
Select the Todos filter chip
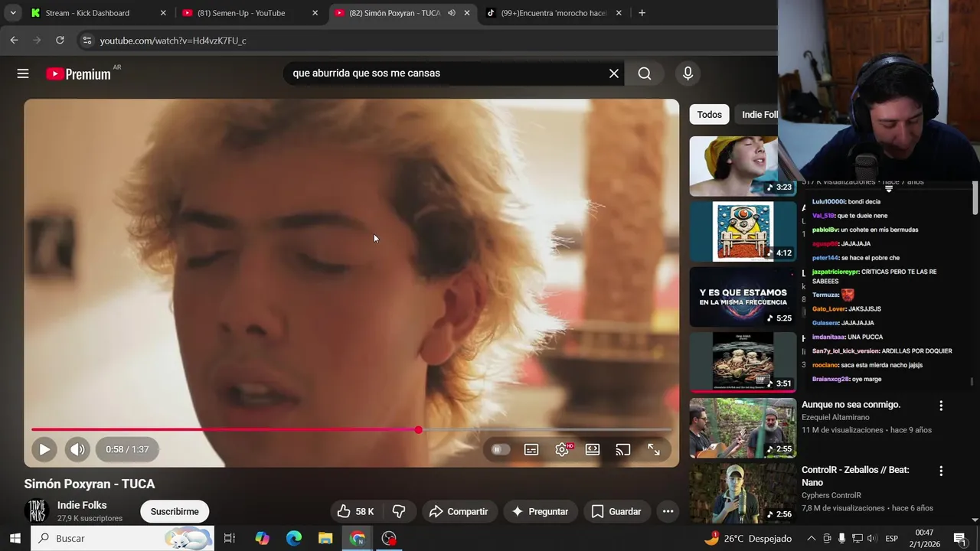tap(709, 114)
